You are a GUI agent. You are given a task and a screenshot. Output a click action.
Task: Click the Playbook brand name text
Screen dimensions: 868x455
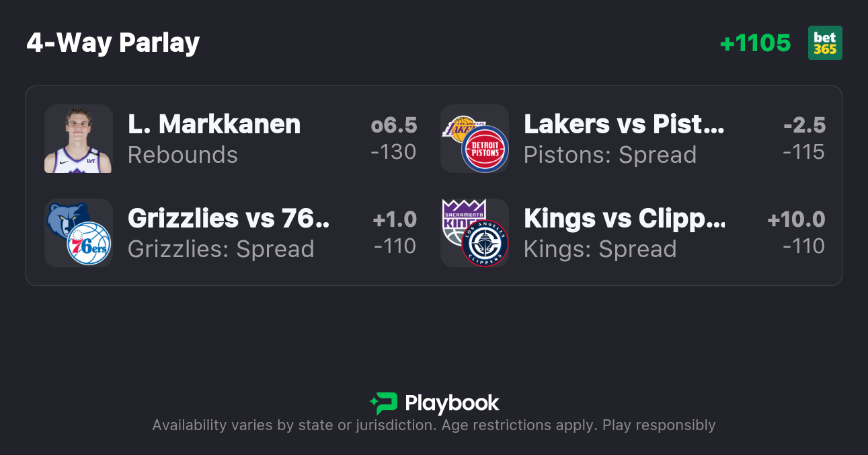click(x=452, y=403)
